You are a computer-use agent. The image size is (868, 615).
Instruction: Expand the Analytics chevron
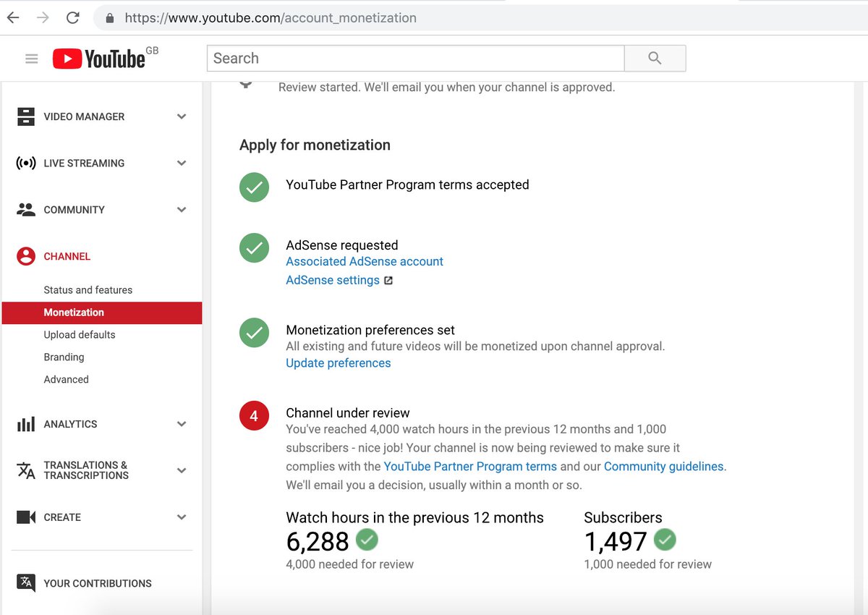[182, 424]
